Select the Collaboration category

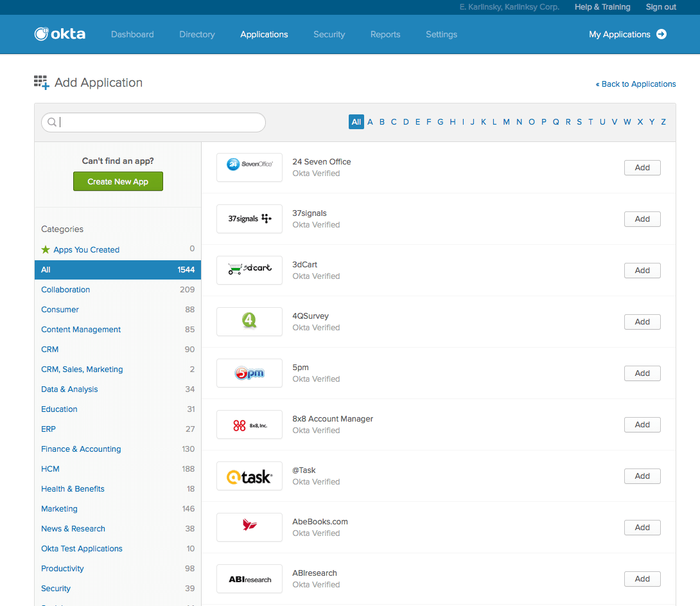[x=118, y=289]
